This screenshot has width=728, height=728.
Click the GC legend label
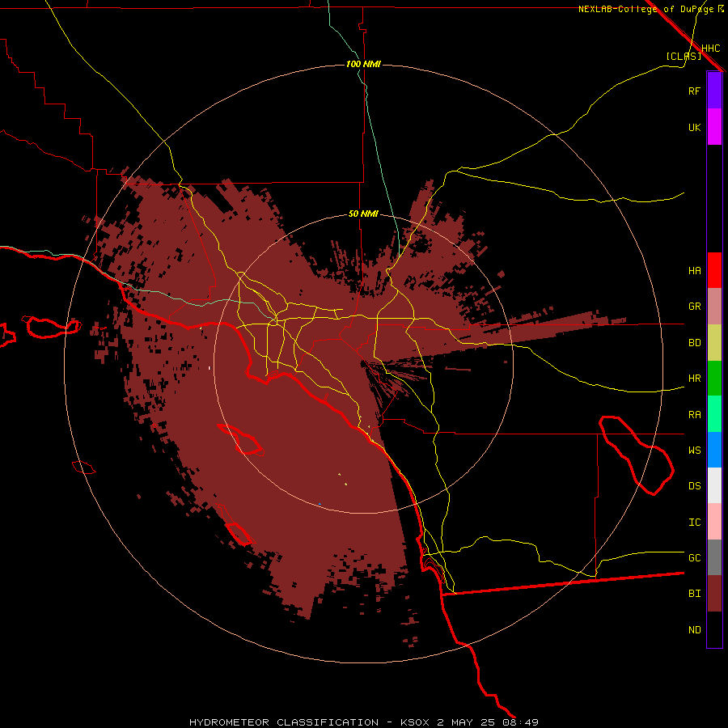694,558
